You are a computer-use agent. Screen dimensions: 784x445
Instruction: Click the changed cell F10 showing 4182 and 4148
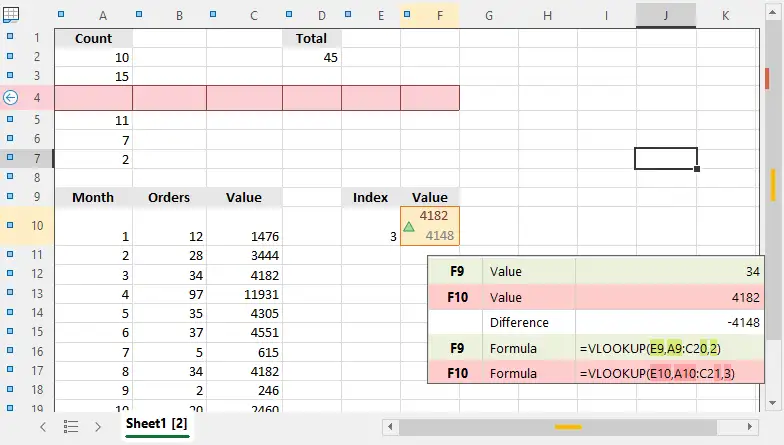pyautogui.click(x=430, y=226)
